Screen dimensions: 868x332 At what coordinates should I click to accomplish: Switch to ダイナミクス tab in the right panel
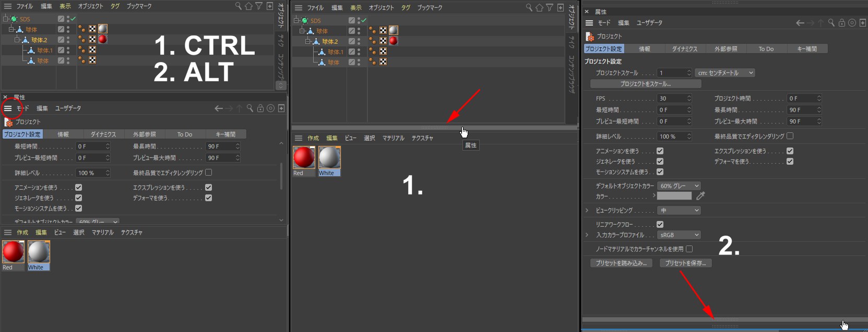[x=684, y=49]
